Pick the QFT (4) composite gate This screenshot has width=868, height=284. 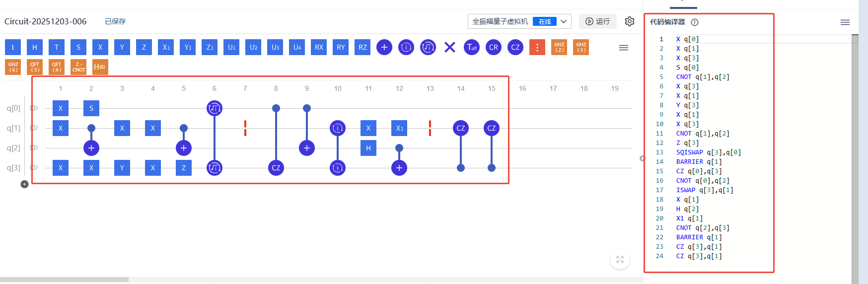click(x=57, y=67)
